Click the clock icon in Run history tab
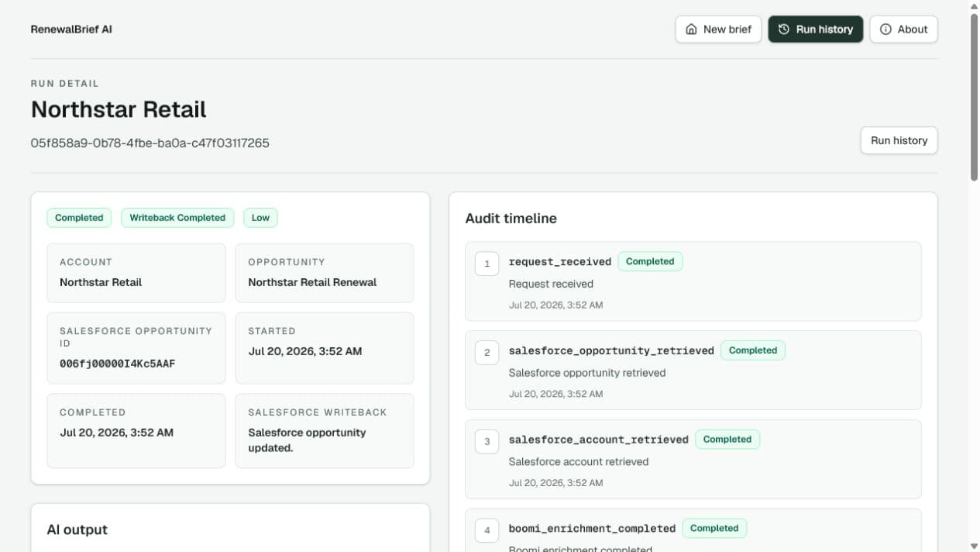Screen dimensions: 980x552 coord(784,29)
